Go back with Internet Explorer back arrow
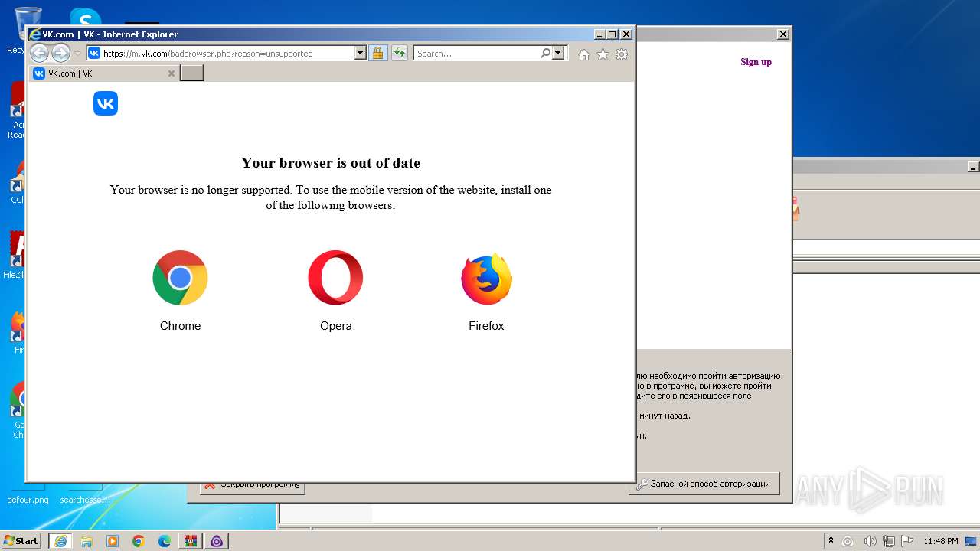Viewport: 980px width, 551px height. (39, 53)
